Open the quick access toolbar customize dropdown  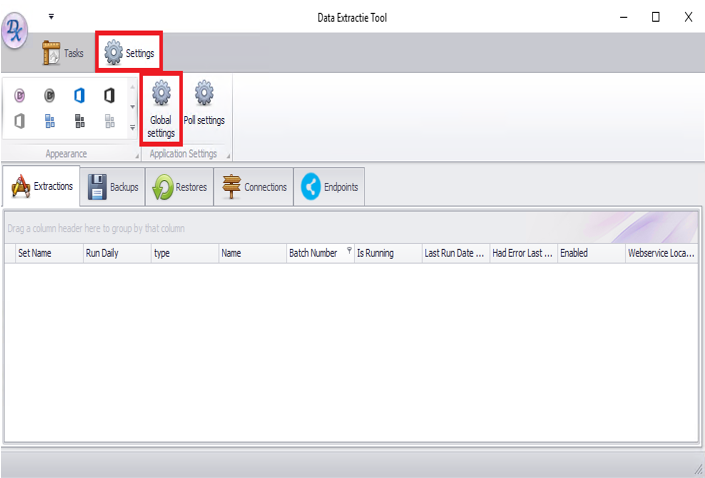pyautogui.click(x=51, y=16)
